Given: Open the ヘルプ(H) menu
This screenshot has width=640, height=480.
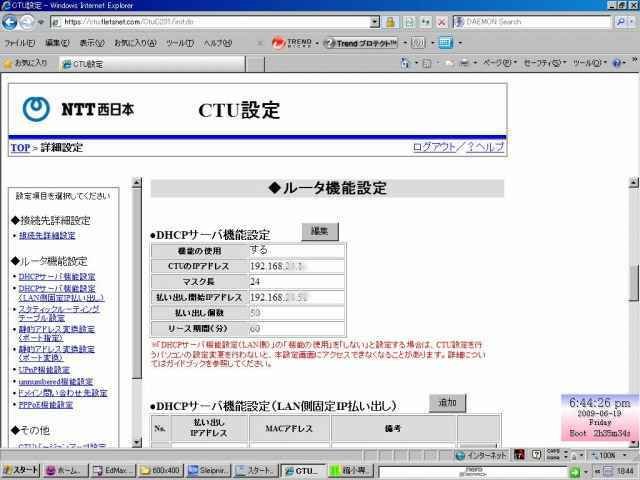Looking at the screenshot, I should click(218, 43).
